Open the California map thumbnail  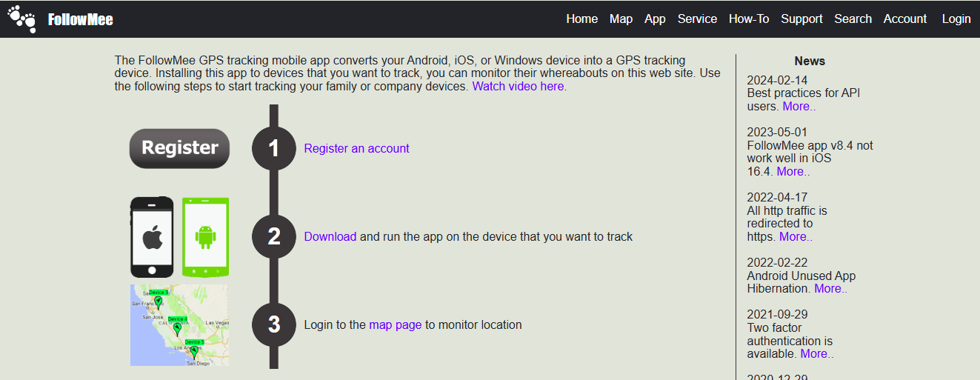179,325
